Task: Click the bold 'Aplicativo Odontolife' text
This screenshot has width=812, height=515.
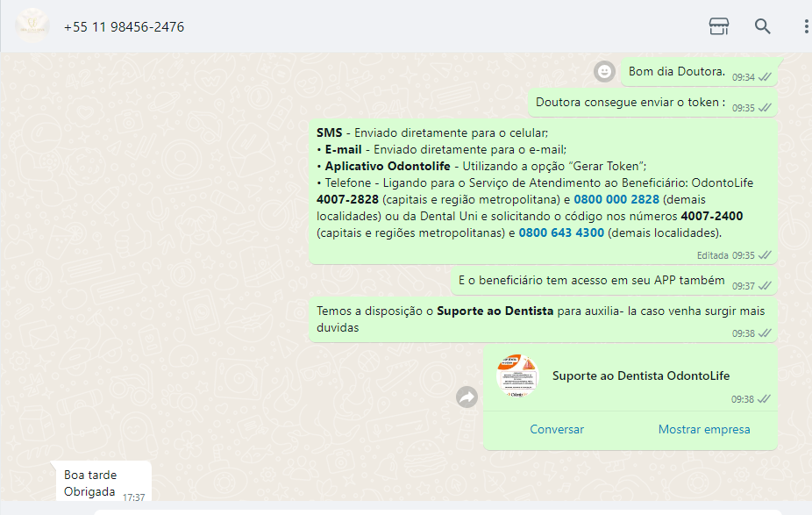Action: 388,167
